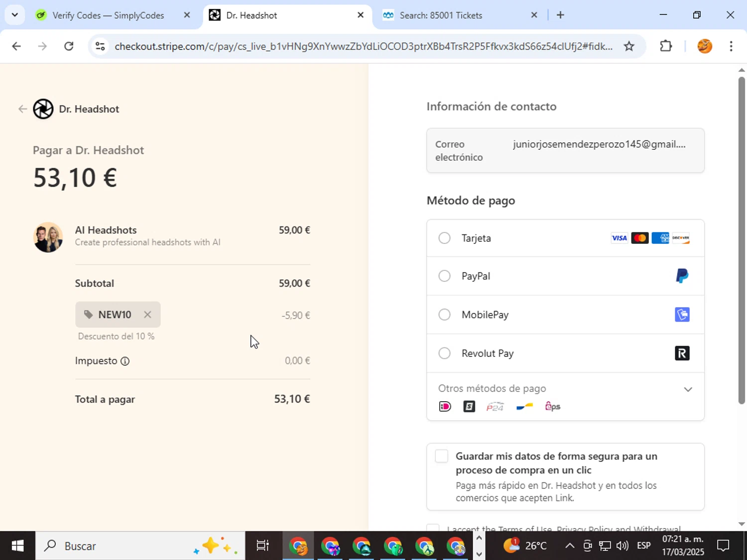Click the back arrow beside Dr. Headshot logo
The image size is (747, 560).
[x=22, y=109]
